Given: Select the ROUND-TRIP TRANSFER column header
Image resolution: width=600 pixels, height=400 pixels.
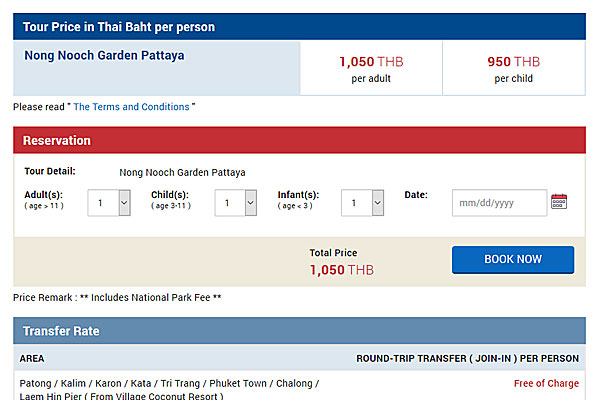Looking at the screenshot, I should click(467, 359).
